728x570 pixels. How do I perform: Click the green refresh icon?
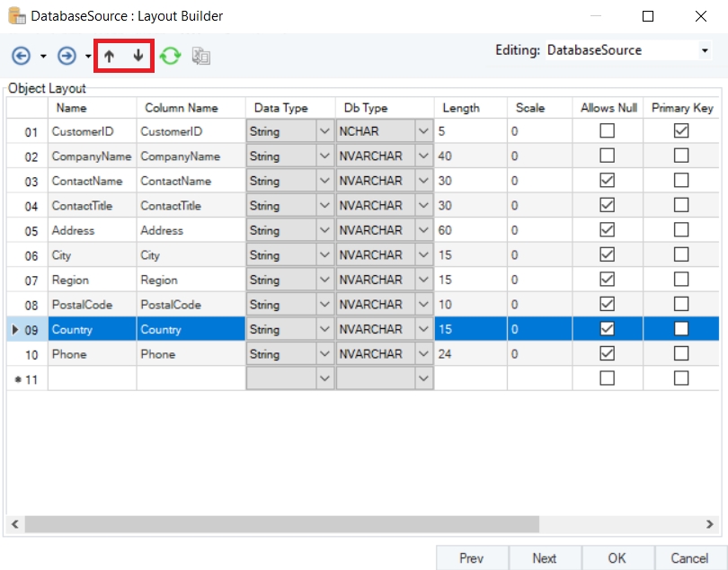pyautogui.click(x=170, y=56)
